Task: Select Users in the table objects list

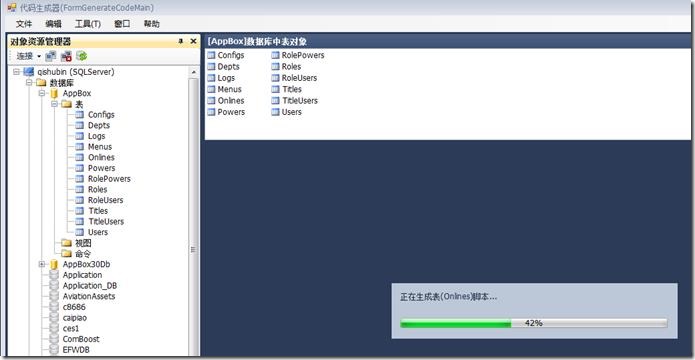Action: [292, 112]
